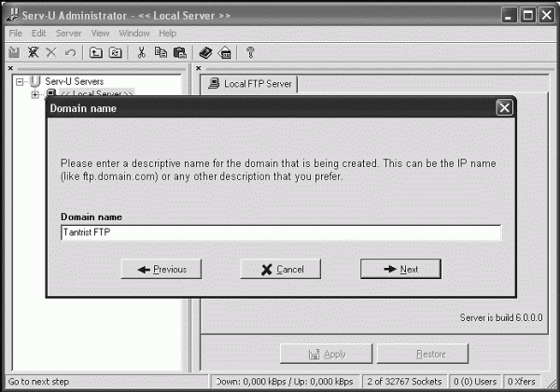Viewport: 560px width, 392px height.
Task: Click the undo arrow toolbar icon
Action: pyautogui.click(x=70, y=53)
